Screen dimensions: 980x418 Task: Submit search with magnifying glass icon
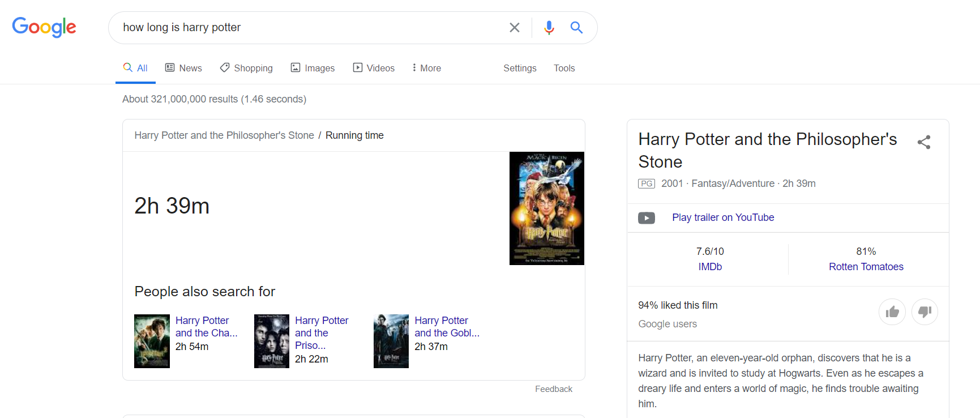(x=576, y=27)
